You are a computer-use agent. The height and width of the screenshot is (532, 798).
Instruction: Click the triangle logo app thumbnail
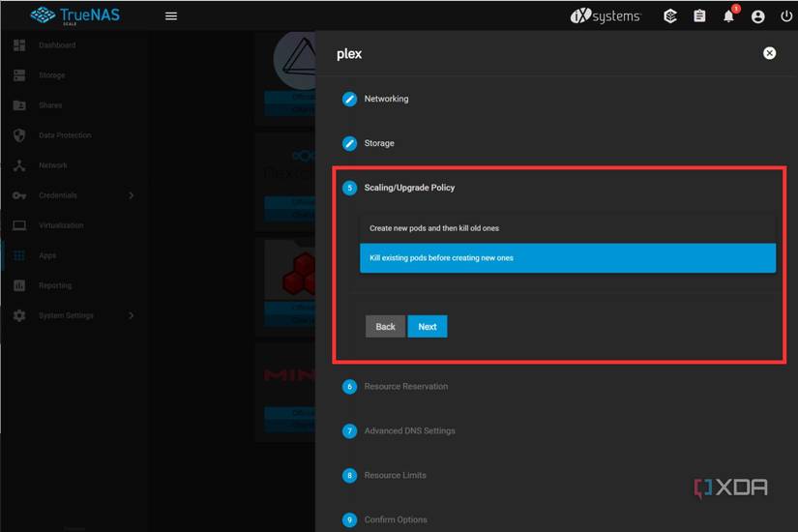tap(295, 60)
